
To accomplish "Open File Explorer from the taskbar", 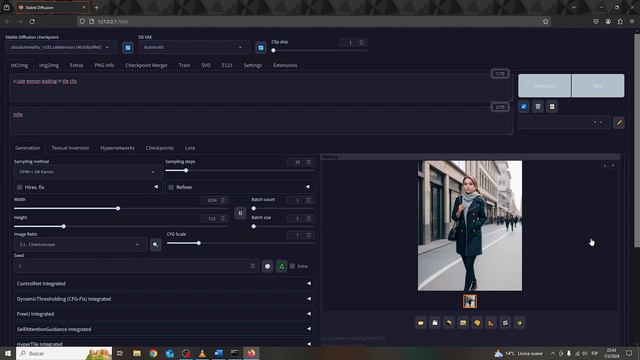I will click(137, 353).
